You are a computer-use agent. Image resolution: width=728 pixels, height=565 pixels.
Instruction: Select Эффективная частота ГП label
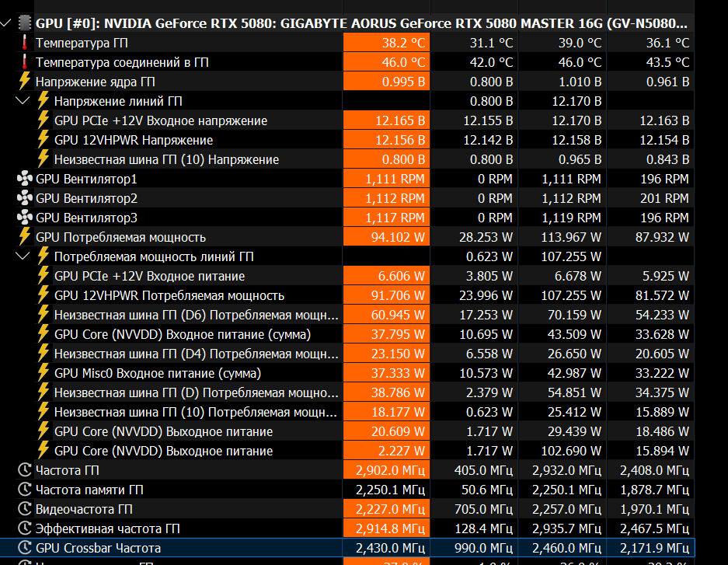point(108,528)
